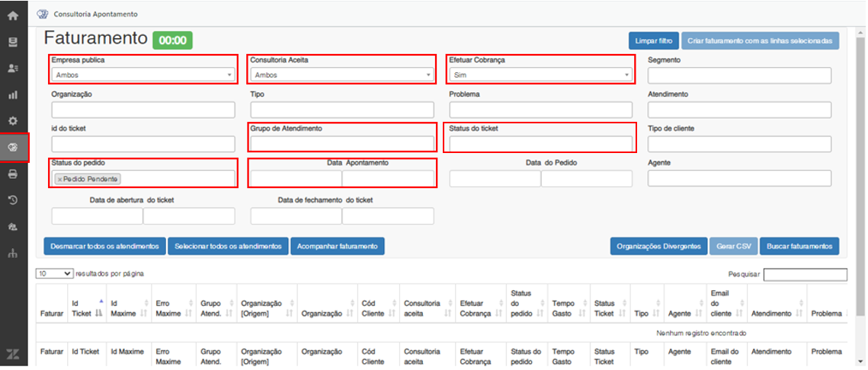
Task: Expand the Empresa publica dropdown
Action: tap(143, 75)
